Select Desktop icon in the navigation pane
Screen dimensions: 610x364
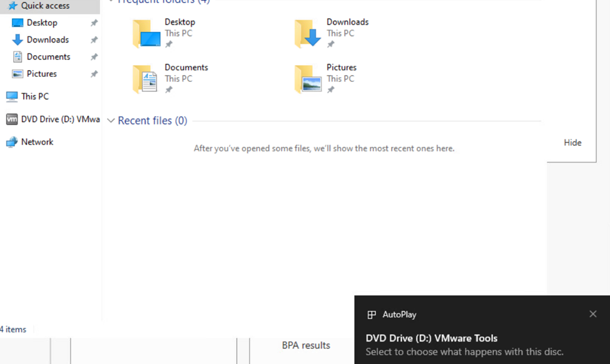18,23
